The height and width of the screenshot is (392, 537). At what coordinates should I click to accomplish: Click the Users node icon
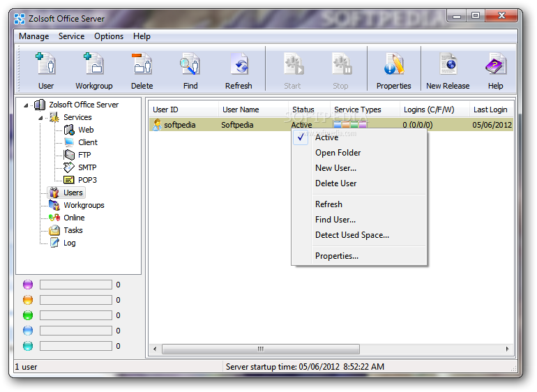[54, 193]
